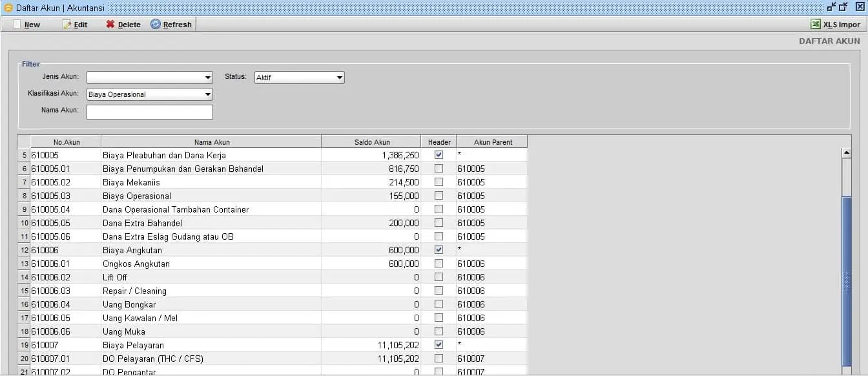This screenshot has height=376, width=868.
Task: Click saldo value 816,750
Action: tap(404, 169)
